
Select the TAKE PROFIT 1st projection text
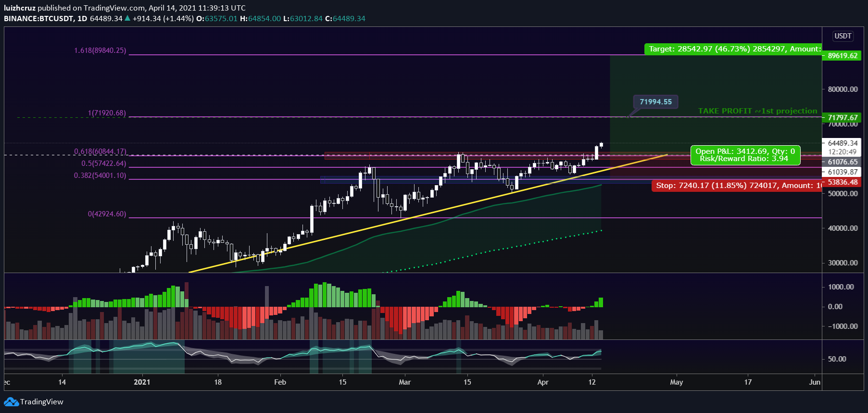pyautogui.click(x=757, y=111)
